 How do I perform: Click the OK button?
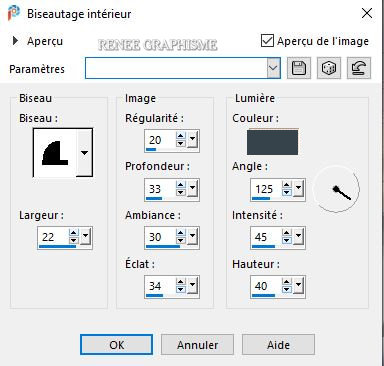click(117, 345)
